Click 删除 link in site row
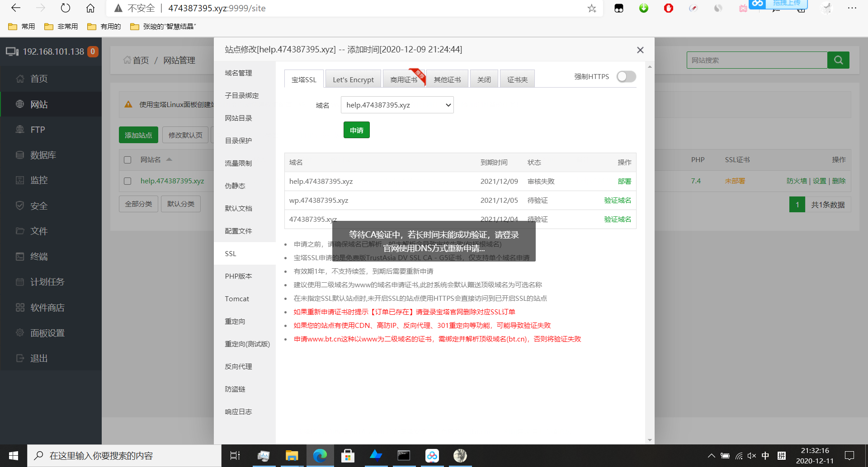The height and width of the screenshot is (467, 868). [x=839, y=181]
